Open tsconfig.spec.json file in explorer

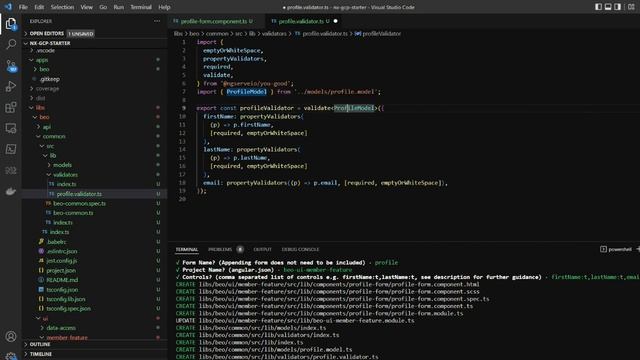[x=69, y=309]
